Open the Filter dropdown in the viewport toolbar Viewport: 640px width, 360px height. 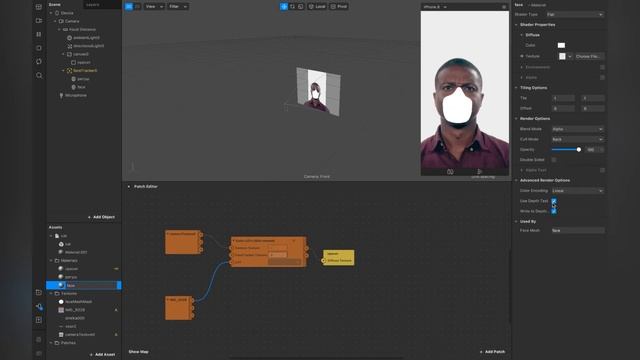tap(178, 7)
